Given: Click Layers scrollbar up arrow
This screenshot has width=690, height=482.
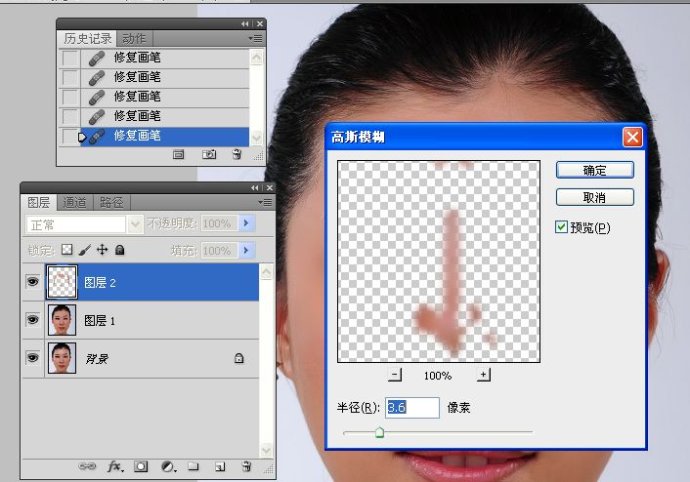Looking at the screenshot, I should coord(266,273).
